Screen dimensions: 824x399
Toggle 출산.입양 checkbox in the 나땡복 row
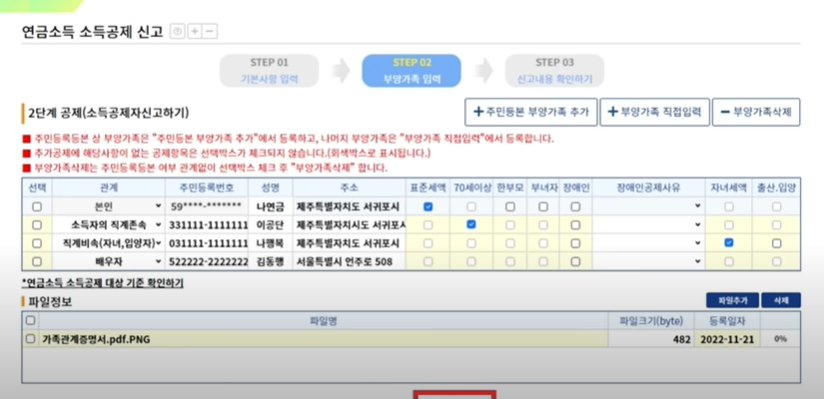coord(776,243)
